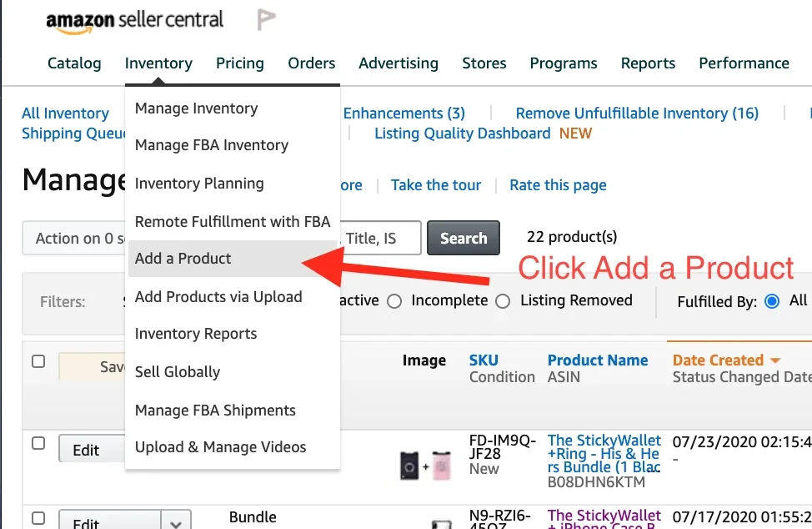This screenshot has height=529, width=812.
Task: Open the His & Hers Bundle product thumbnail
Action: [425, 466]
